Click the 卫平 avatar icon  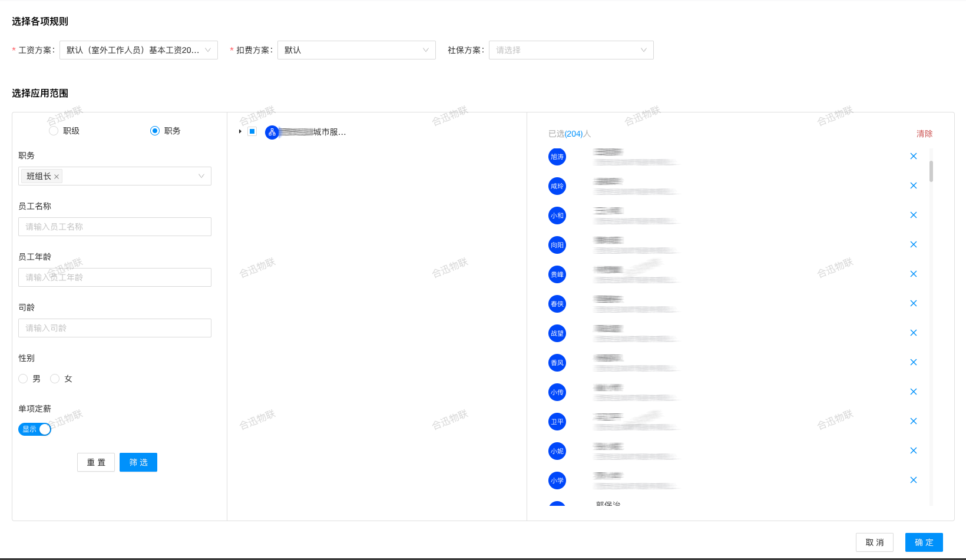point(557,422)
